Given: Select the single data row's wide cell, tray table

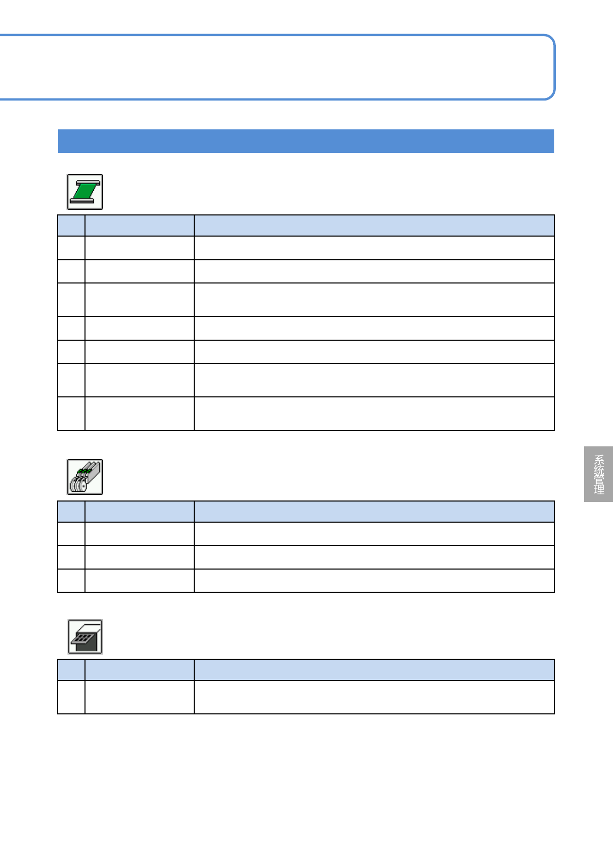Looking at the screenshot, I should pyautogui.click(x=374, y=697).
